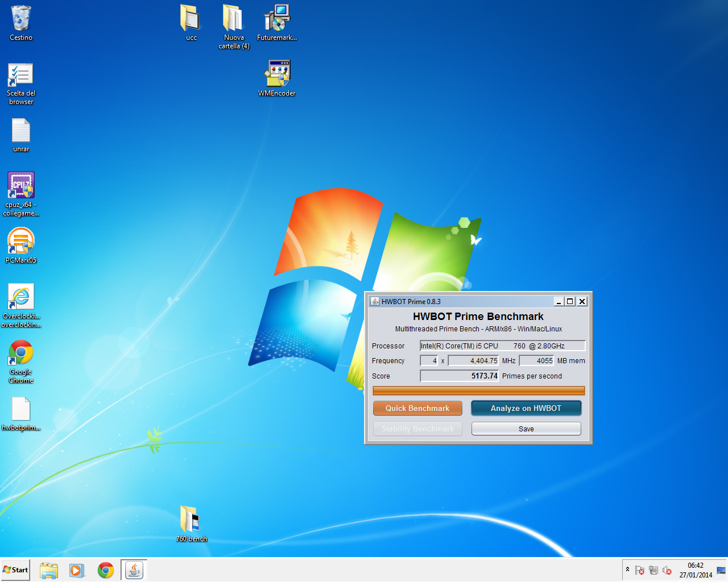Click the disabled Stability Benchmark button

pos(417,429)
